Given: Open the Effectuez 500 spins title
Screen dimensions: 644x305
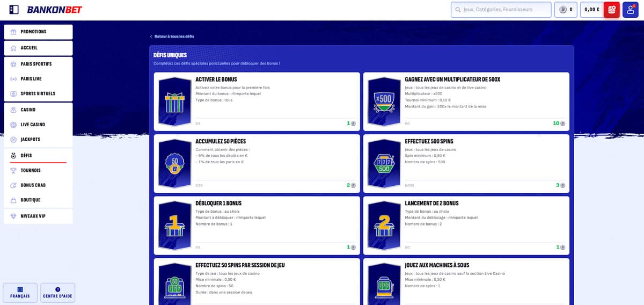Looking at the screenshot, I should [x=429, y=141].
